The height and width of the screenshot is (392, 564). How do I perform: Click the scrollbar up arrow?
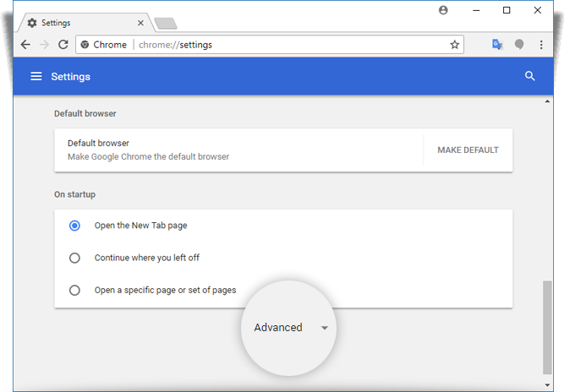[x=547, y=101]
